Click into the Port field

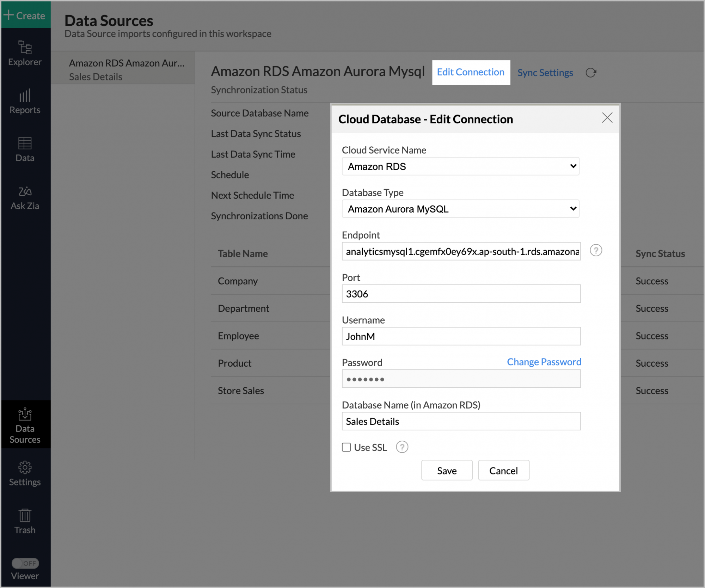tap(460, 294)
